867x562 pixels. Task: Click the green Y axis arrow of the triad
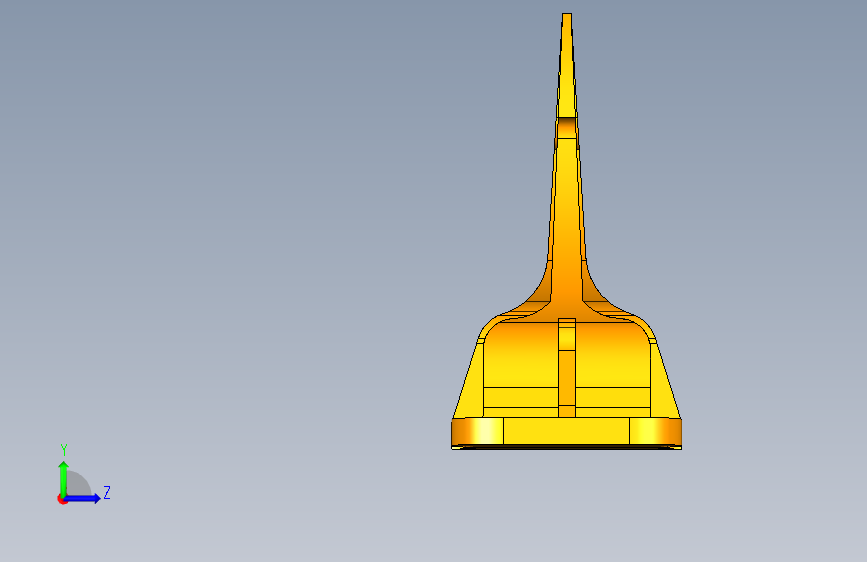(x=63, y=478)
